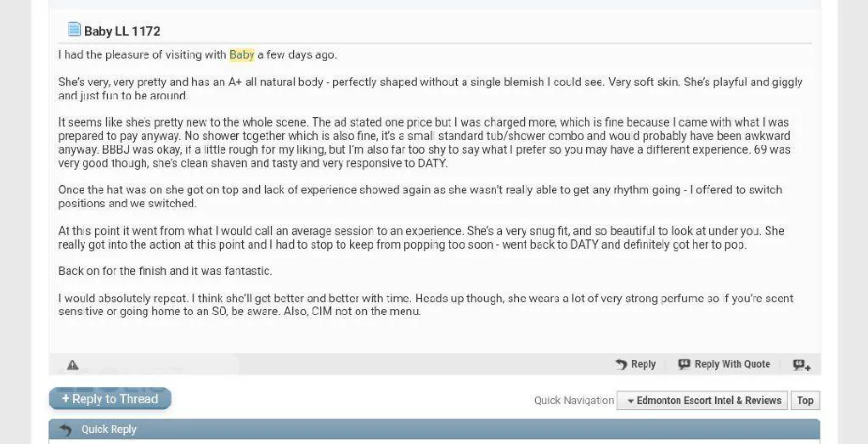Click the Reply text link under the post

(x=643, y=364)
